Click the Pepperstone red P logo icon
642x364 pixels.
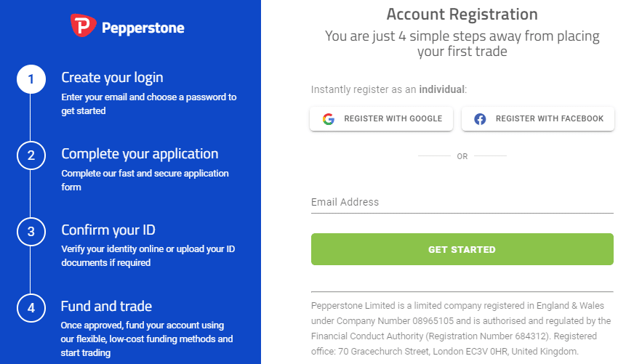coord(83,25)
